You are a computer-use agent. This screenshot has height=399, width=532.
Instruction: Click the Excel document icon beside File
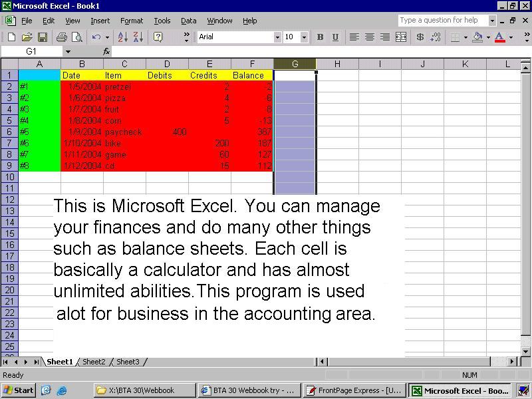pos(10,21)
